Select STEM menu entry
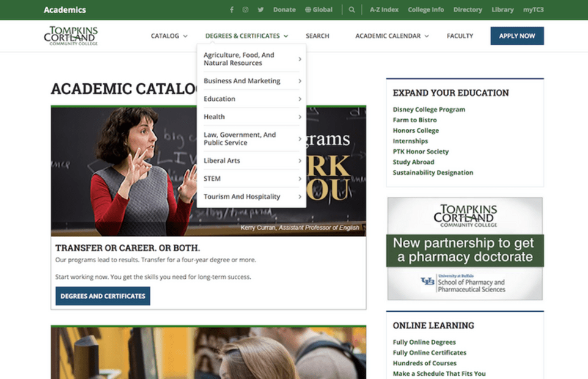This screenshot has width=588, height=379. [252, 178]
